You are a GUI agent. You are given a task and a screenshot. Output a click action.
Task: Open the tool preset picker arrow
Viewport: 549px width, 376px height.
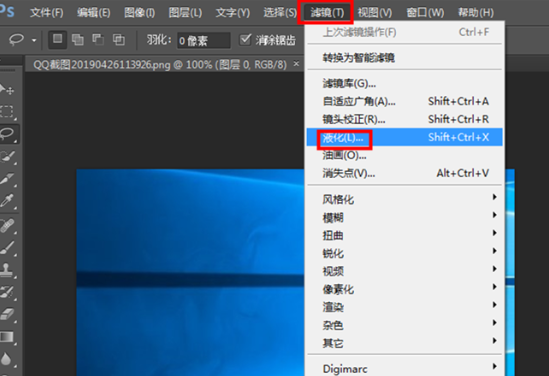pos(34,40)
